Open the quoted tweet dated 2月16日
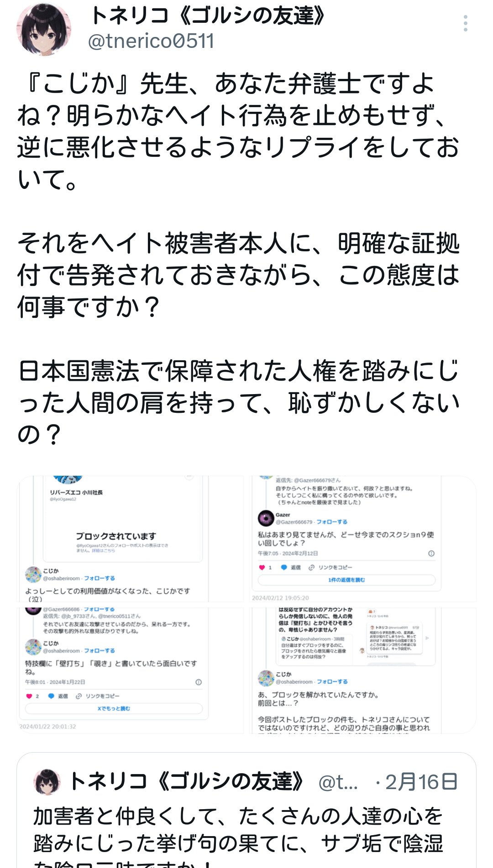Viewport: 493px width, 868px height. point(246,811)
